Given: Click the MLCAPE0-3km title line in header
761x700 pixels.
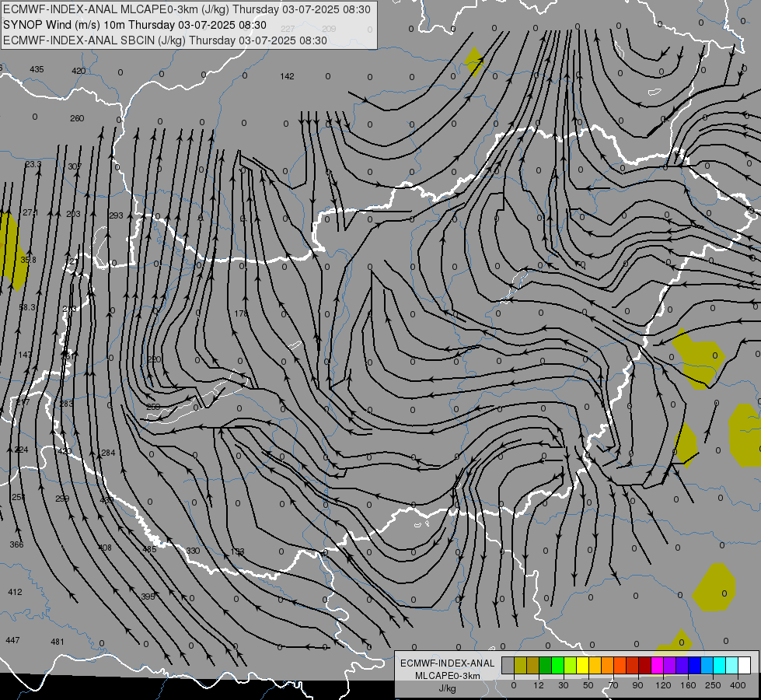Looking at the screenshot, I should click(187, 9).
